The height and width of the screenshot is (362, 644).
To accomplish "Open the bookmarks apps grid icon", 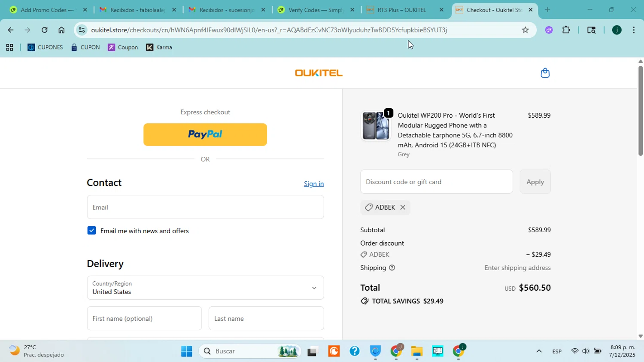I will click(x=9, y=48).
